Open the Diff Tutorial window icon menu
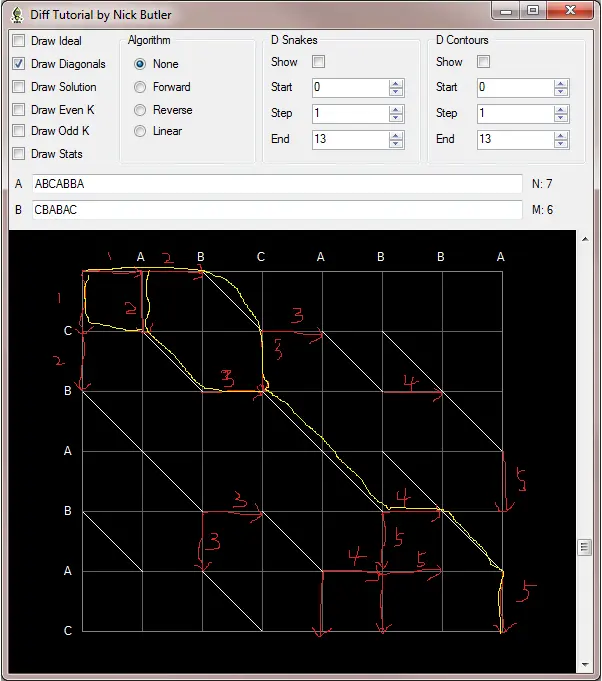The height and width of the screenshot is (681, 602). [x=17, y=15]
